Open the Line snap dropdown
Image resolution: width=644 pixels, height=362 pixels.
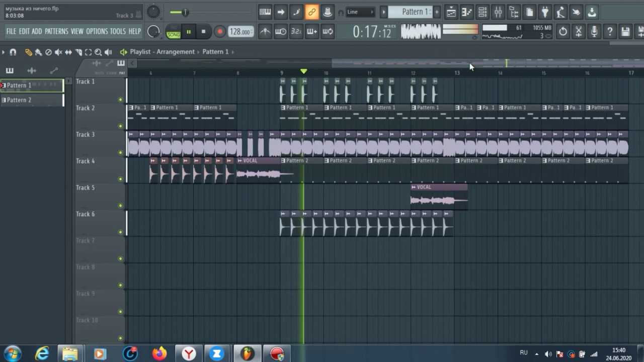click(360, 12)
